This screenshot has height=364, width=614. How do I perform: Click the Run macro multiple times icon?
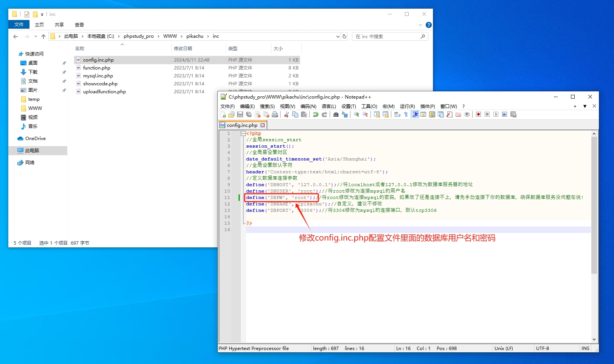click(504, 114)
